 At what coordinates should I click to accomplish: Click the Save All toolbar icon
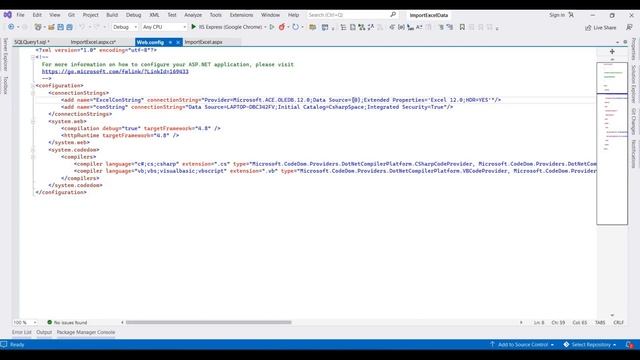pos(69,27)
